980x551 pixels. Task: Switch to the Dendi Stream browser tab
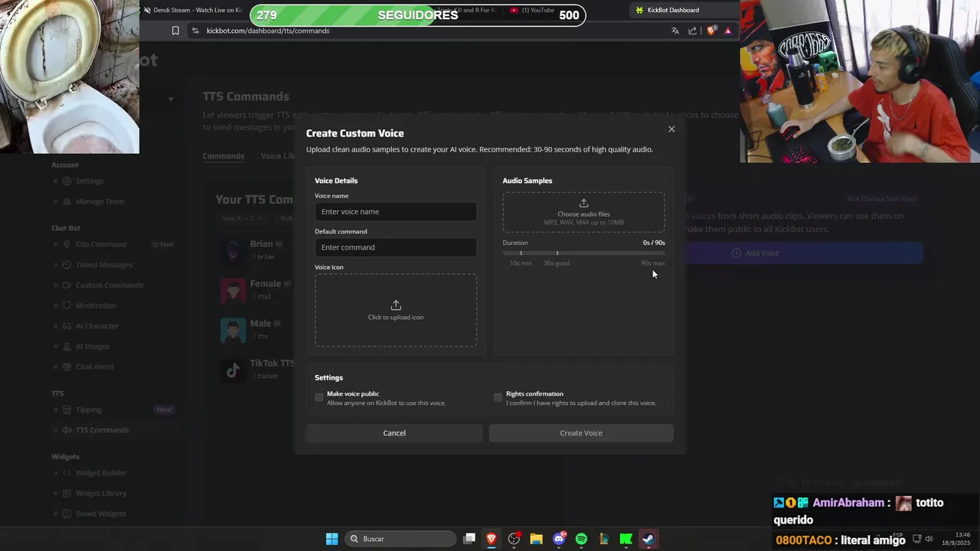(x=193, y=10)
